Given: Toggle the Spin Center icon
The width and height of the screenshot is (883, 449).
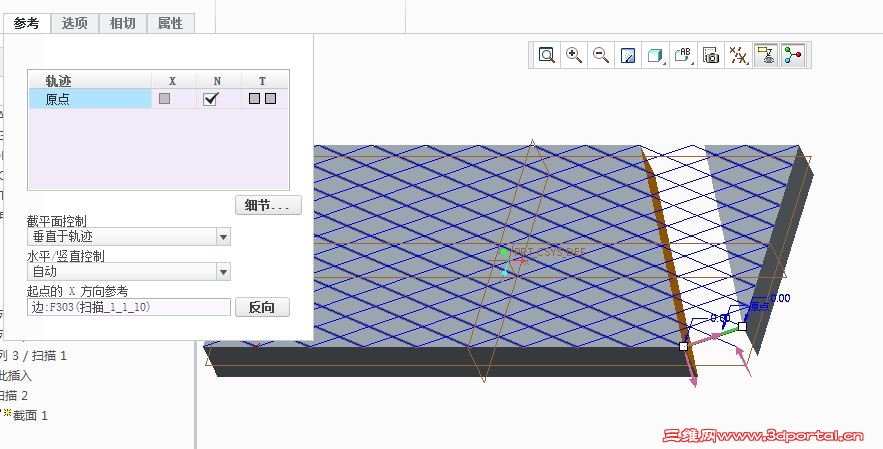Looking at the screenshot, I should 793,55.
